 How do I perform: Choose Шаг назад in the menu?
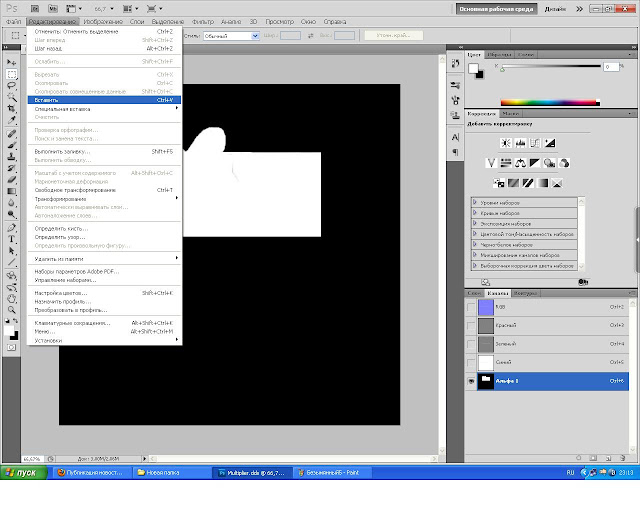(x=104, y=49)
